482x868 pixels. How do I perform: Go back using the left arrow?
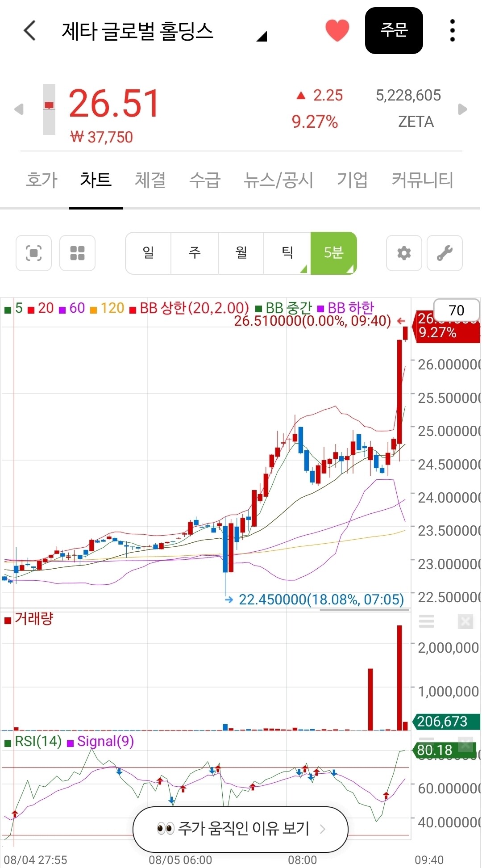point(29,30)
